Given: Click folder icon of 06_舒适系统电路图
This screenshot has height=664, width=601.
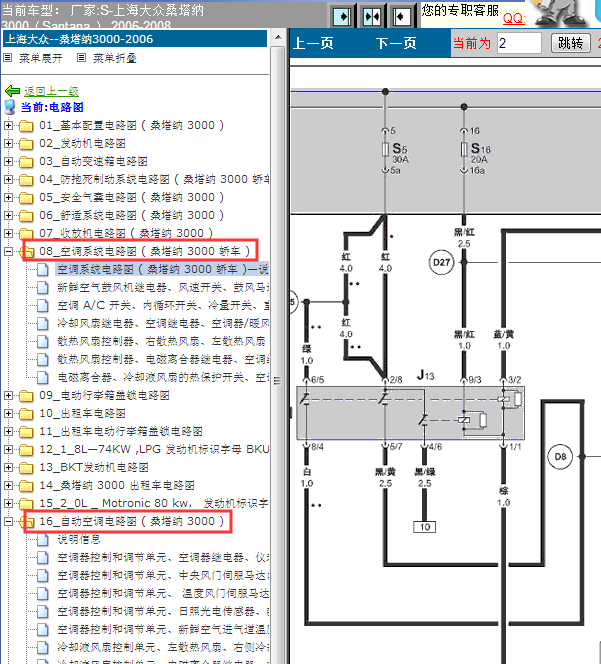Looking at the screenshot, I should [x=26, y=216].
